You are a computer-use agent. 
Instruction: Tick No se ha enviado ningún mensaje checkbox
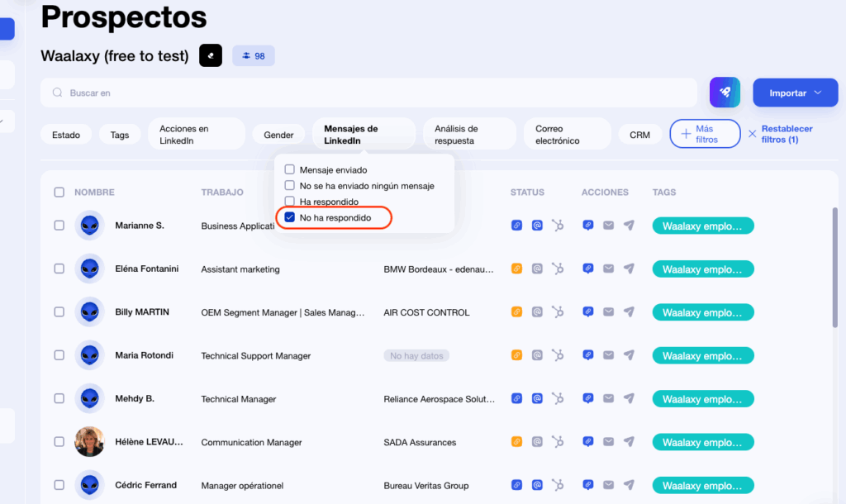(290, 185)
